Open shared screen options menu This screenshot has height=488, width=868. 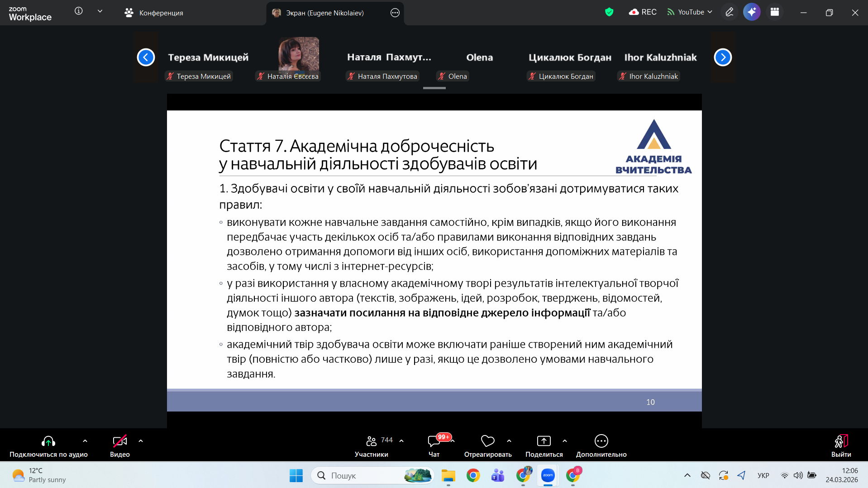(395, 13)
